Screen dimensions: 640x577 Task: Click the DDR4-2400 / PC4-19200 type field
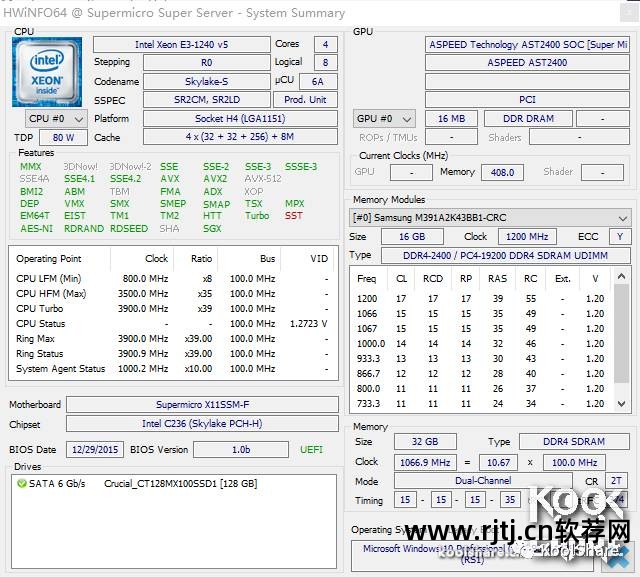coord(505,255)
